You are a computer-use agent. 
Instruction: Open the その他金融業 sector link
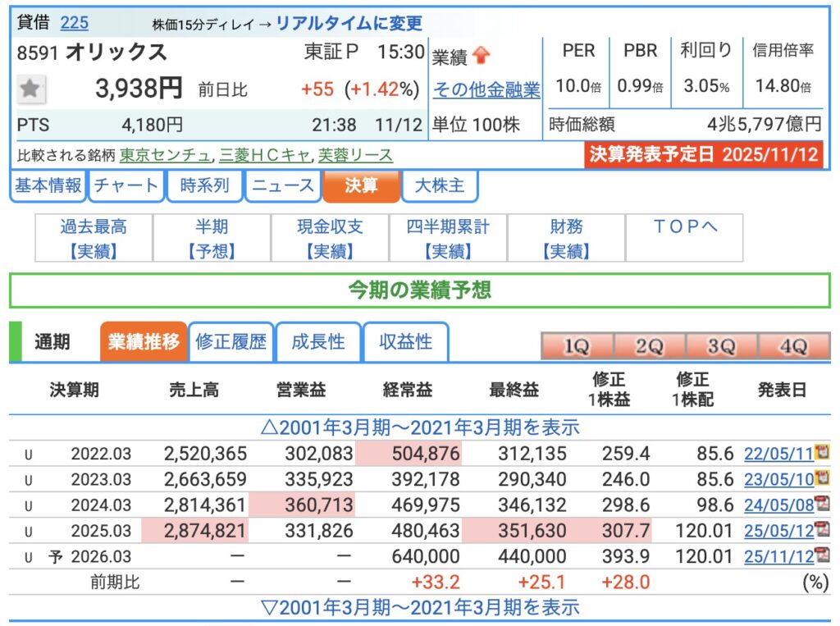tap(486, 90)
